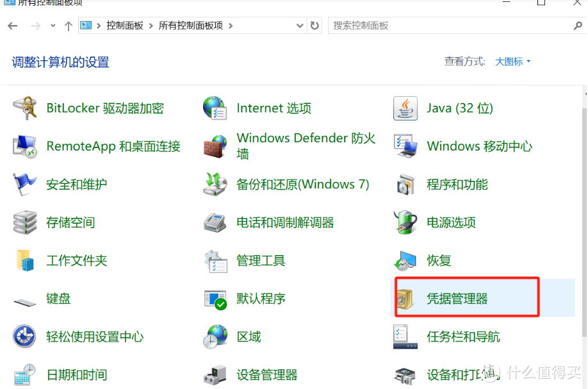Go back with the back arrow button
The height and width of the screenshot is (389, 588).
point(13,26)
